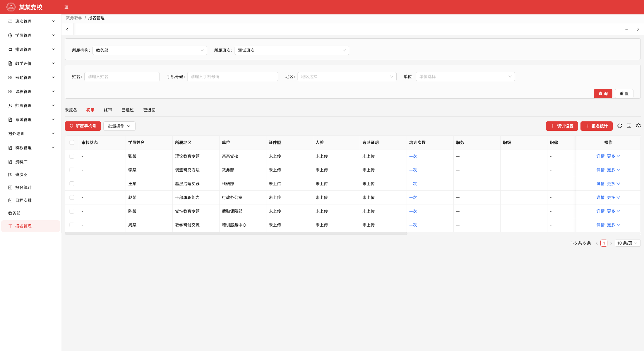644x351 pixels.
Task: Open 报名统计 in the sidebar
Action: click(23, 187)
